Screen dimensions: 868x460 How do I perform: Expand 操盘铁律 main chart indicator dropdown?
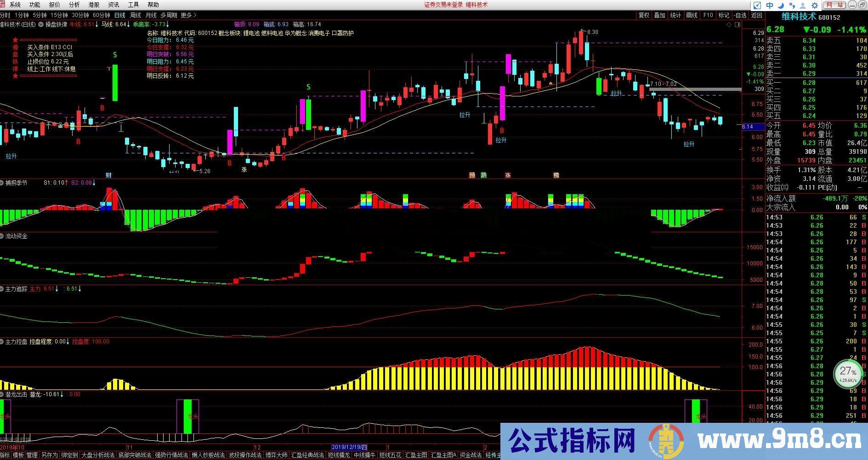(x=41, y=24)
